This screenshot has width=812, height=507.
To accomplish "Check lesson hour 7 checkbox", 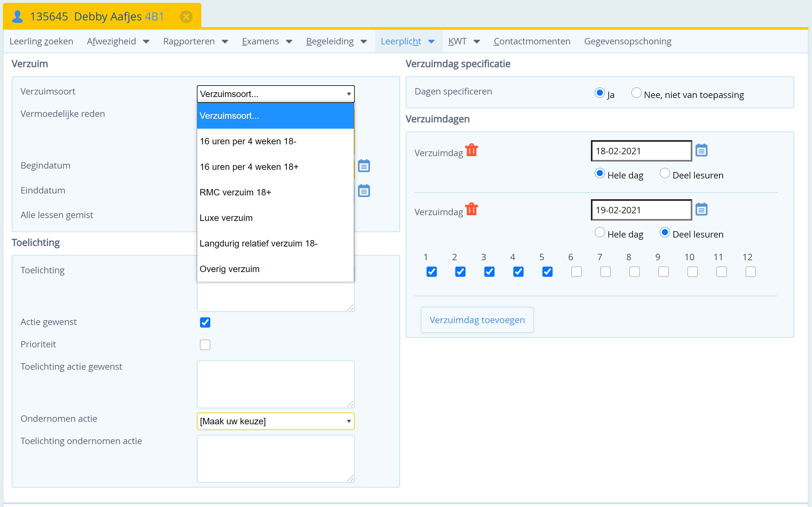I will (x=606, y=272).
